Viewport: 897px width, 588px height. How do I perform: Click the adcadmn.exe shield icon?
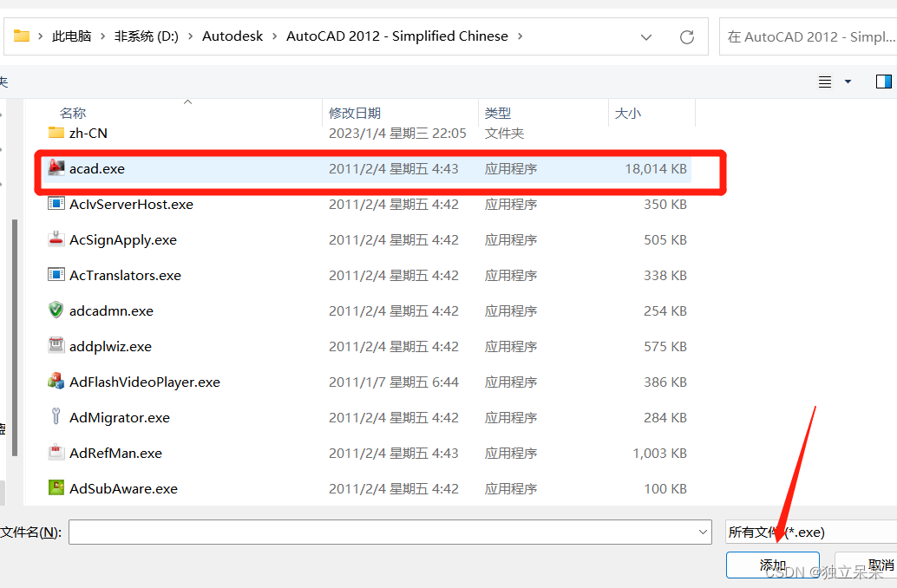pos(56,310)
